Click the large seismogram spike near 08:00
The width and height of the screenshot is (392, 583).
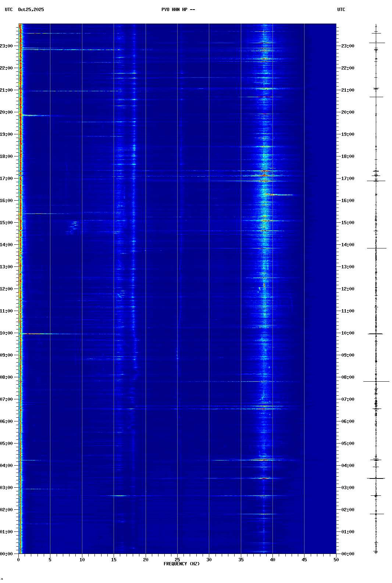(376, 382)
